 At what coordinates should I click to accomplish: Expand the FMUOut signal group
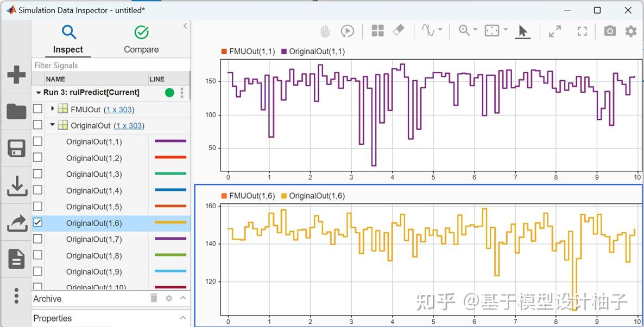(53, 108)
